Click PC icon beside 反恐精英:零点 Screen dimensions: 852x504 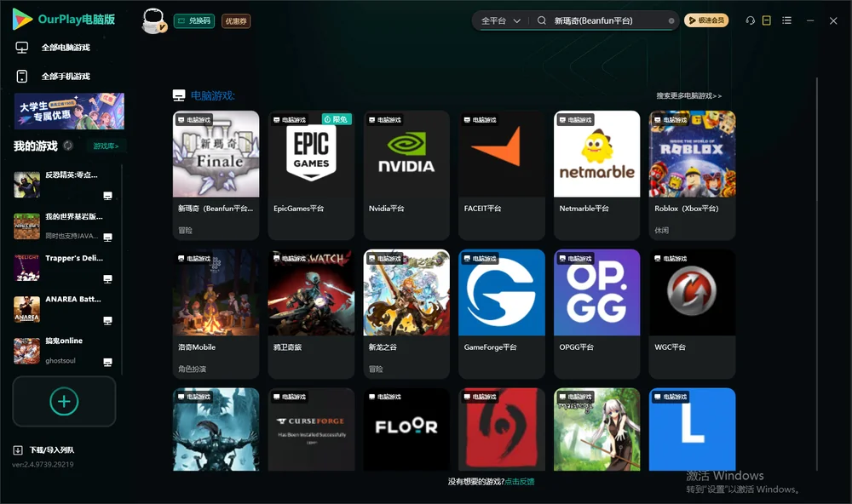107,196
